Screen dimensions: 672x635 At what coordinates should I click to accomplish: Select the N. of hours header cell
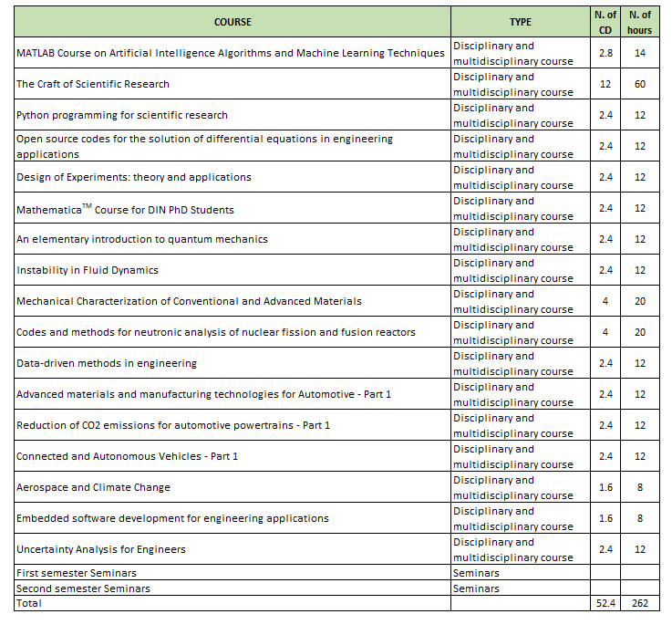tap(641, 22)
